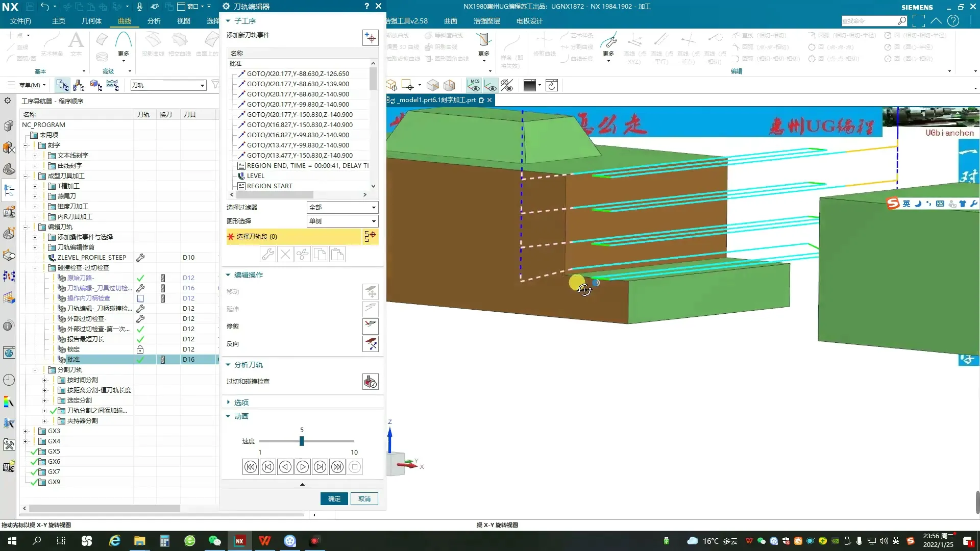Toggle checkbox next to 操作内刀柄检查 operation

[140, 298]
